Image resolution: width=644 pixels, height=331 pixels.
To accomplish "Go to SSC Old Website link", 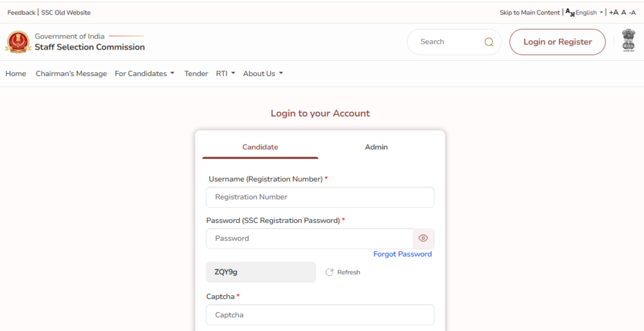I will (66, 13).
